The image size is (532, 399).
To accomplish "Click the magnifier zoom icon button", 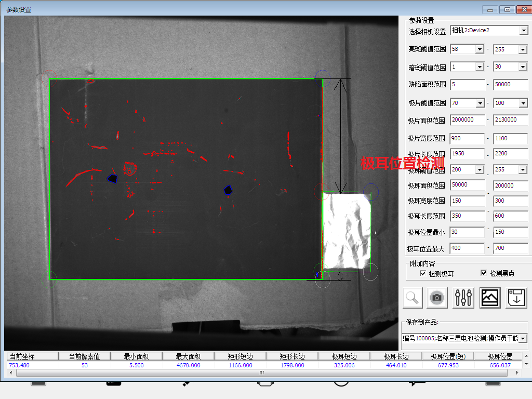I will click(x=413, y=298).
